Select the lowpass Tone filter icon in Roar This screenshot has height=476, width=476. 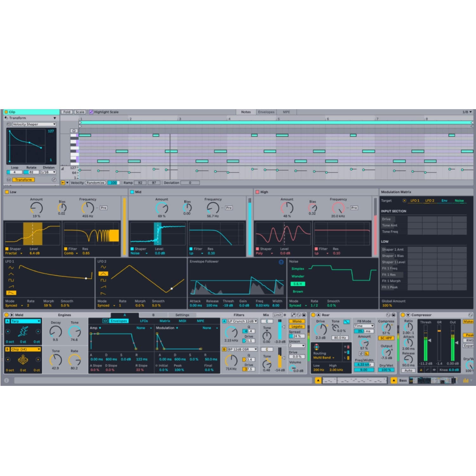347,322
